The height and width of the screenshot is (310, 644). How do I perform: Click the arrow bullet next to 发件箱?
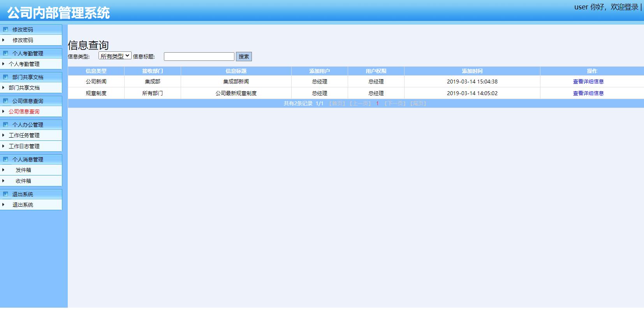click(x=4, y=170)
